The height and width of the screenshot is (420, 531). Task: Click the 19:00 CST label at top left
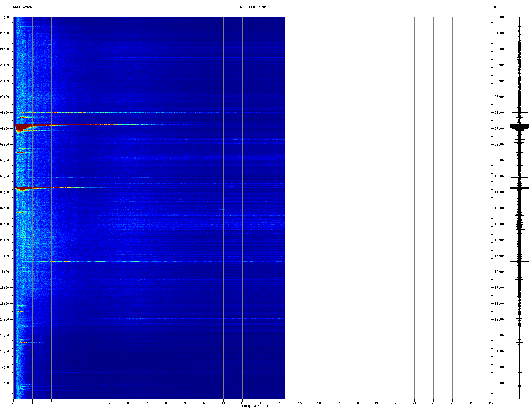pos(5,17)
